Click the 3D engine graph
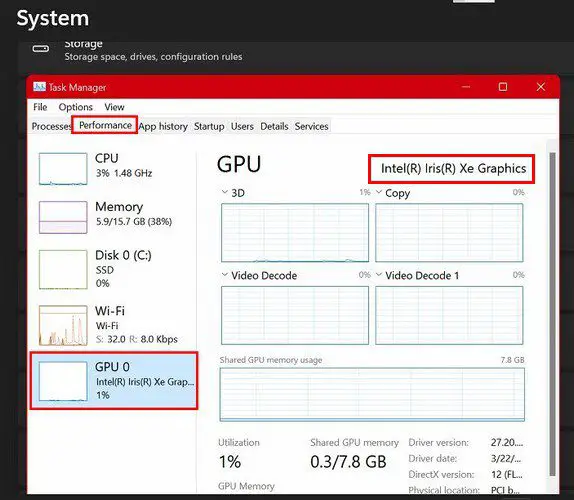Screen dimensions: 574x500 coord(295,233)
